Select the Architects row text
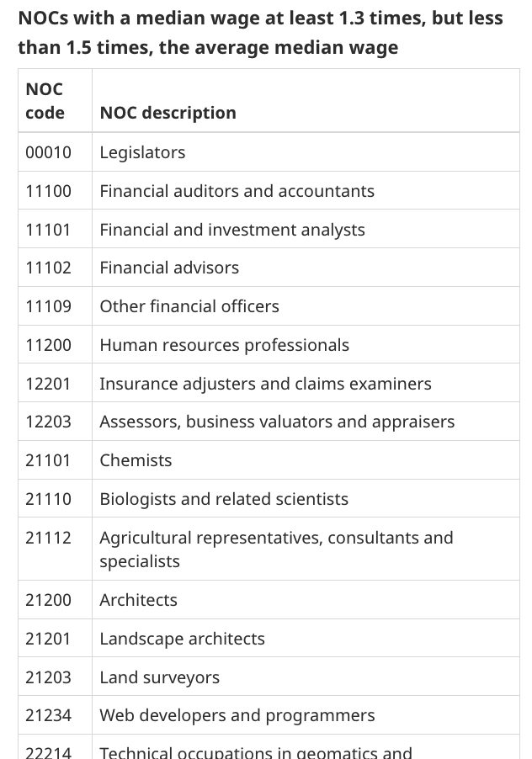532x759 pixels. click(x=138, y=600)
